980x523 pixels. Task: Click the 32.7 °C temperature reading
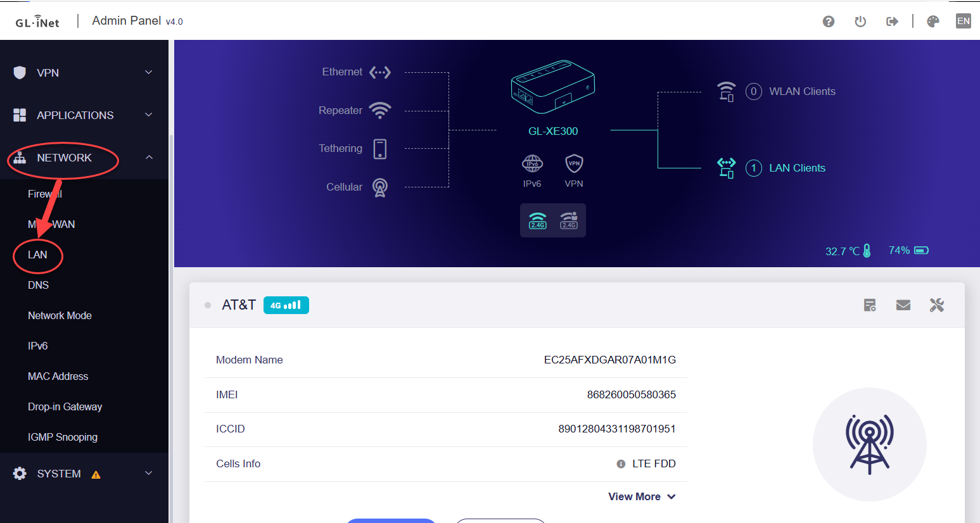pos(843,251)
